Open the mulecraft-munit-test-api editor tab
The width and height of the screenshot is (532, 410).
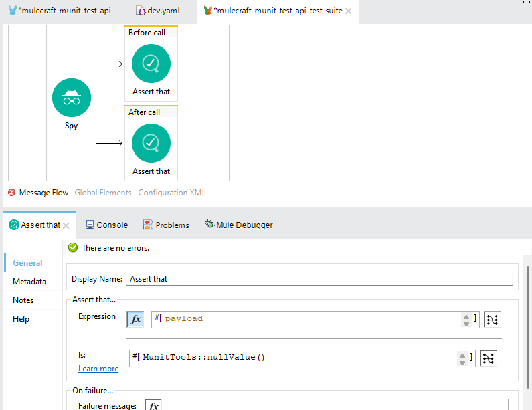pos(64,11)
